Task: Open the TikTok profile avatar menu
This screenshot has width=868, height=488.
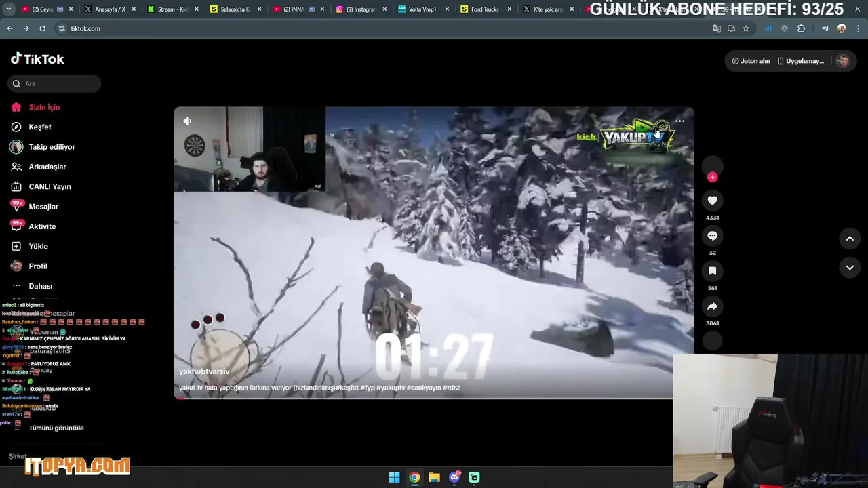Action: click(843, 61)
